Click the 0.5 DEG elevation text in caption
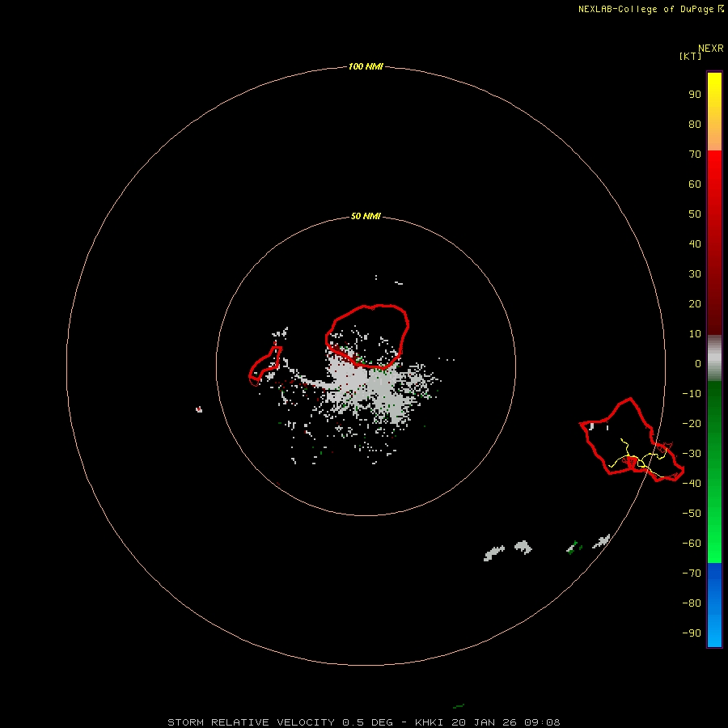728x728 pixels. [x=368, y=722]
